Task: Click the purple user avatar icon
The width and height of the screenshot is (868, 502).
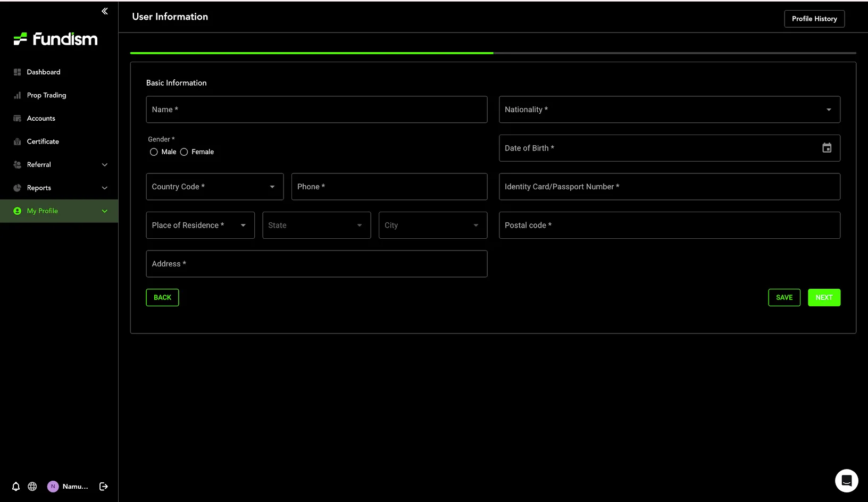Action: (x=53, y=486)
